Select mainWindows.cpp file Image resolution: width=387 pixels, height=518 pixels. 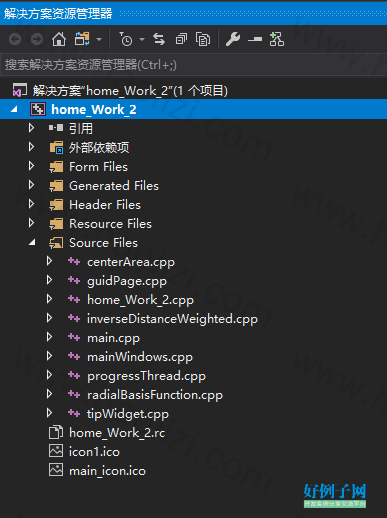click(140, 357)
